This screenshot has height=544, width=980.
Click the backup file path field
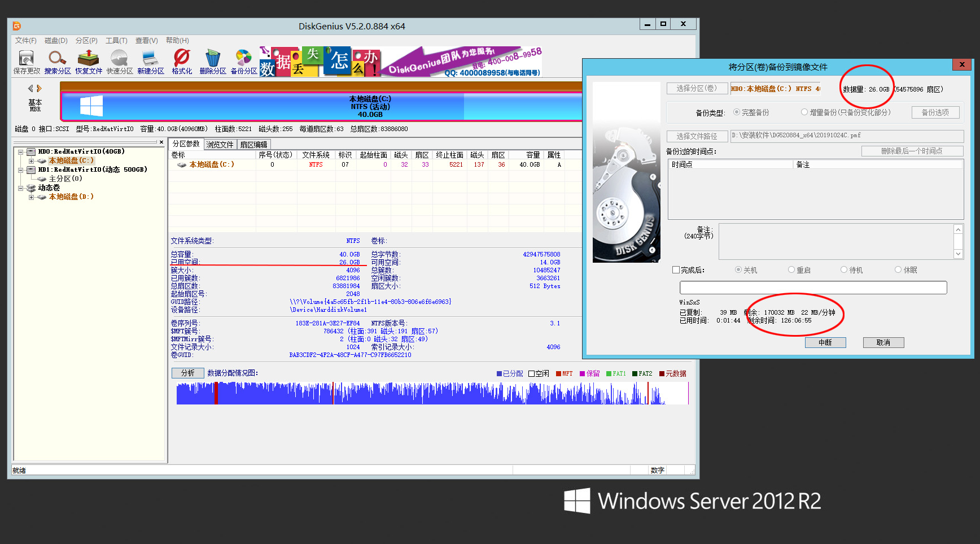(x=847, y=136)
